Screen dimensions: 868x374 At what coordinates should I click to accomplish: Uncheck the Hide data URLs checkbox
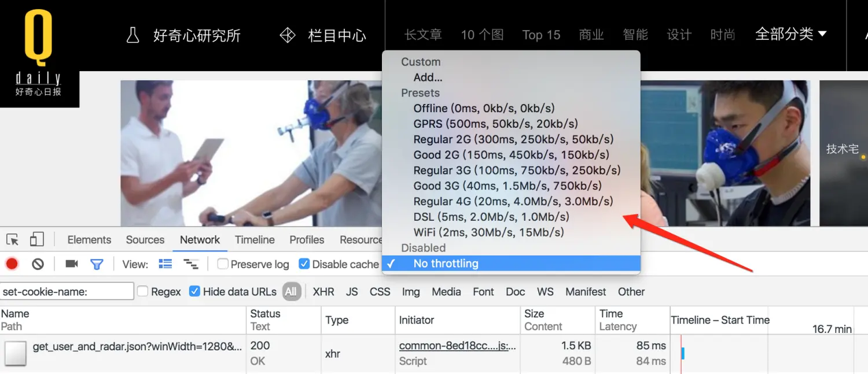pos(194,291)
